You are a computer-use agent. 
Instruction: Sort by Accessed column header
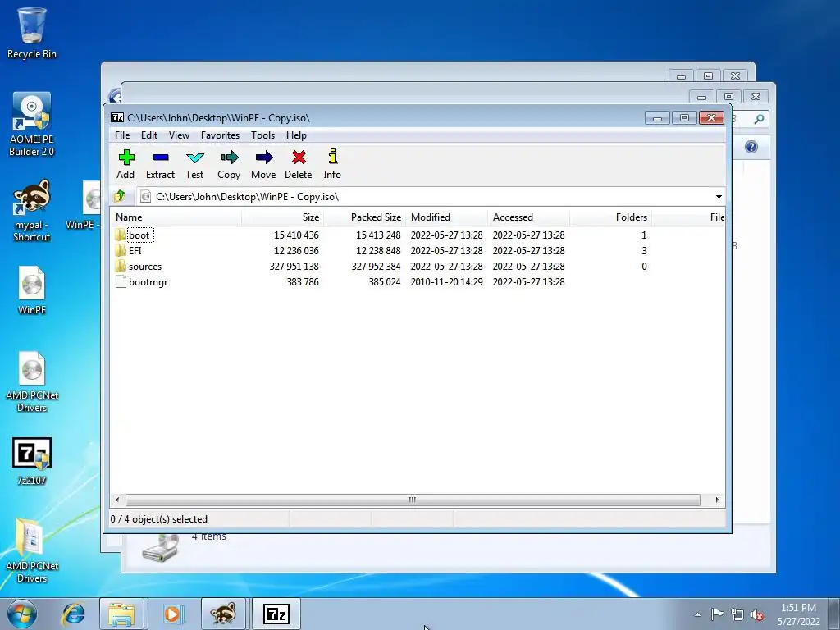pyautogui.click(x=528, y=217)
